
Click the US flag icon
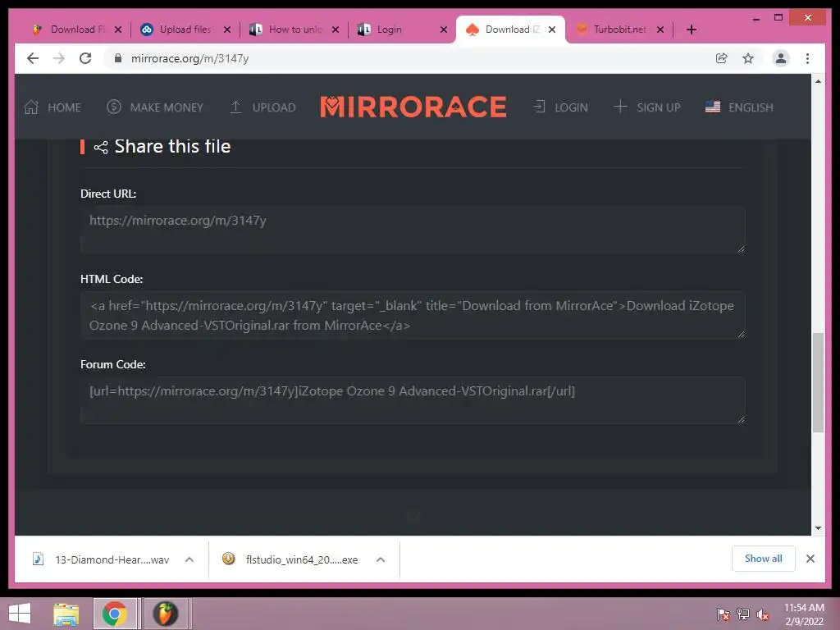(x=713, y=107)
